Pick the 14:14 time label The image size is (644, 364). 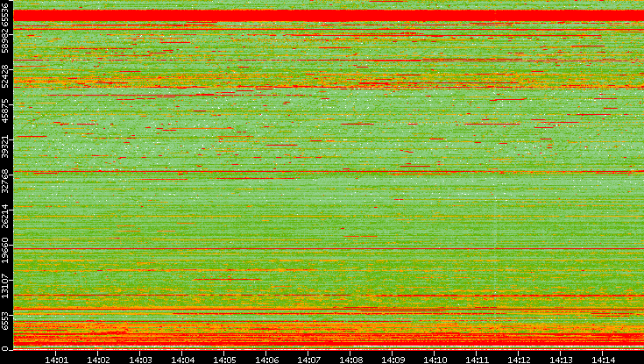point(603,360)
